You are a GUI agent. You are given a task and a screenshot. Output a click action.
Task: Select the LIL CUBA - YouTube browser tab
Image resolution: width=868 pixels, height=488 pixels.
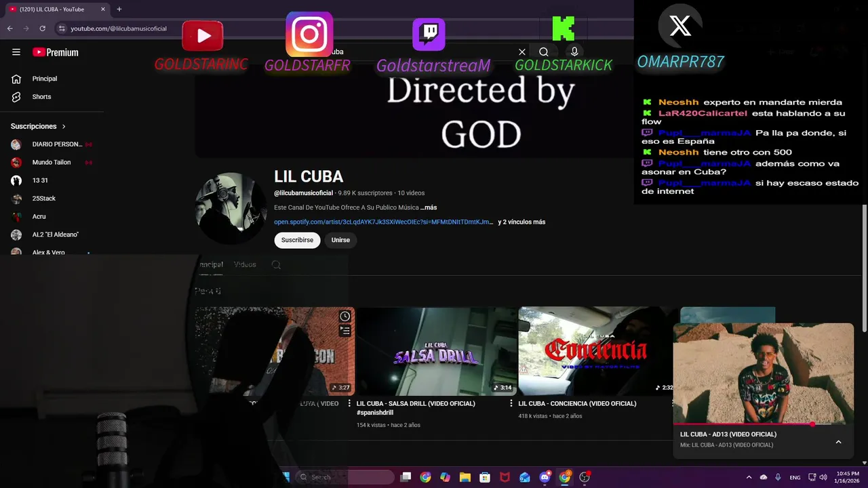57,9
